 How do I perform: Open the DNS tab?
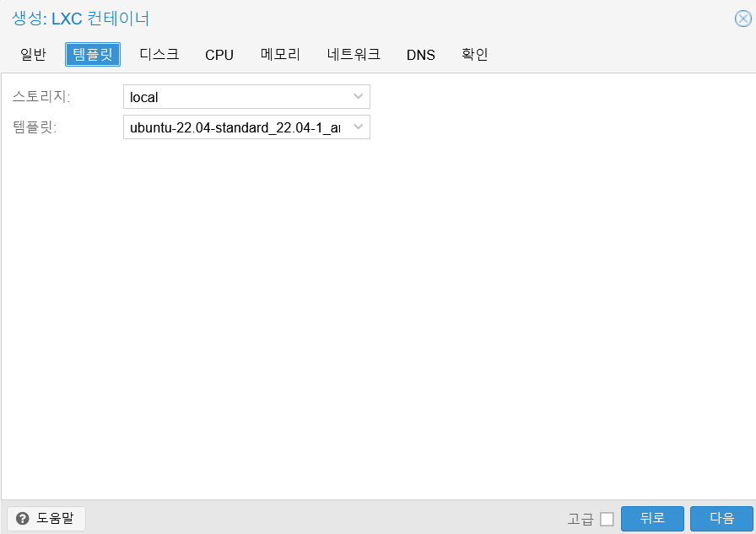coord(421,55)
